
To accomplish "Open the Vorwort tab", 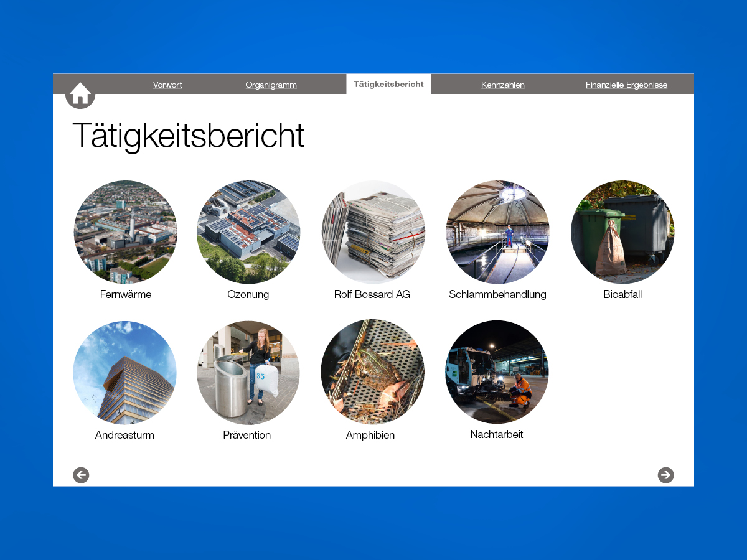I will click(x=167, y=85).
